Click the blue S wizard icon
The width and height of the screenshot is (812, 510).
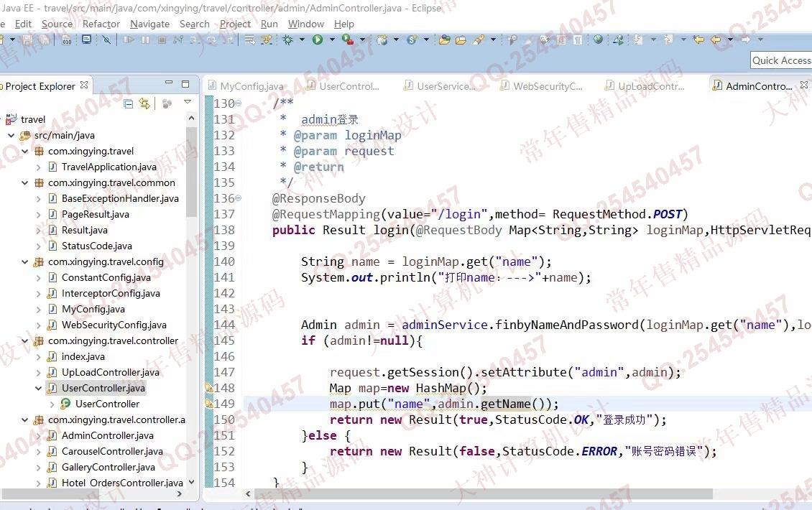[x=412, y=40]
